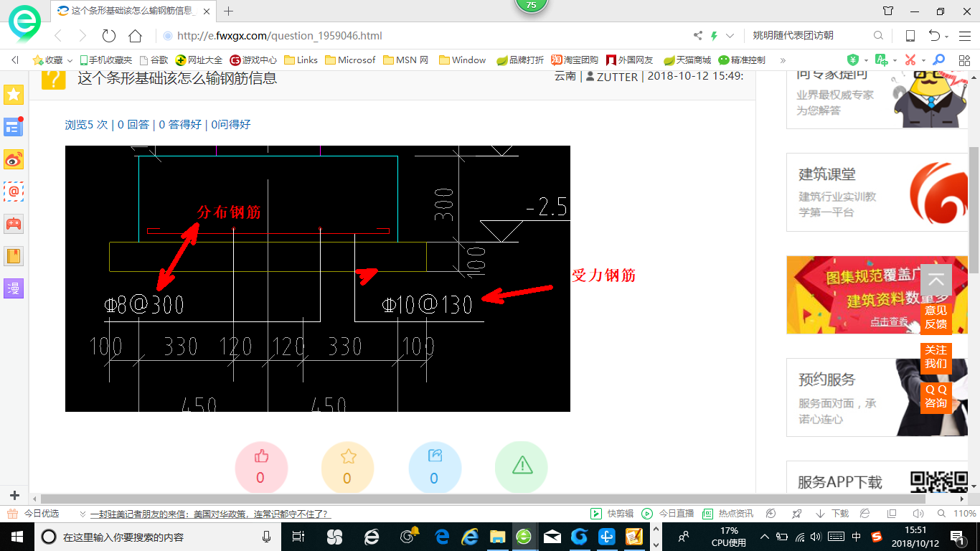Screen dimensions: 980x551
Task: Open the 下载 downloads status item
Action: 832,514
